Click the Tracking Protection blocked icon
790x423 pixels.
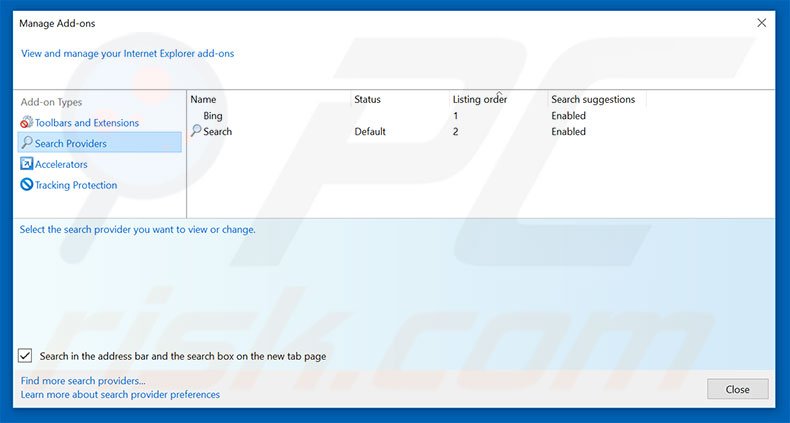tap(26, 184)
